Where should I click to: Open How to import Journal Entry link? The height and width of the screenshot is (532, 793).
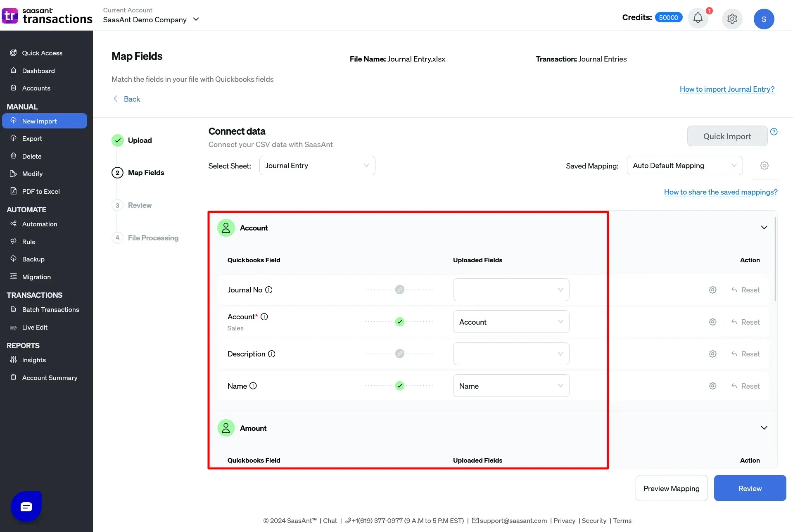pyautogui.click(x=727, y=89)
